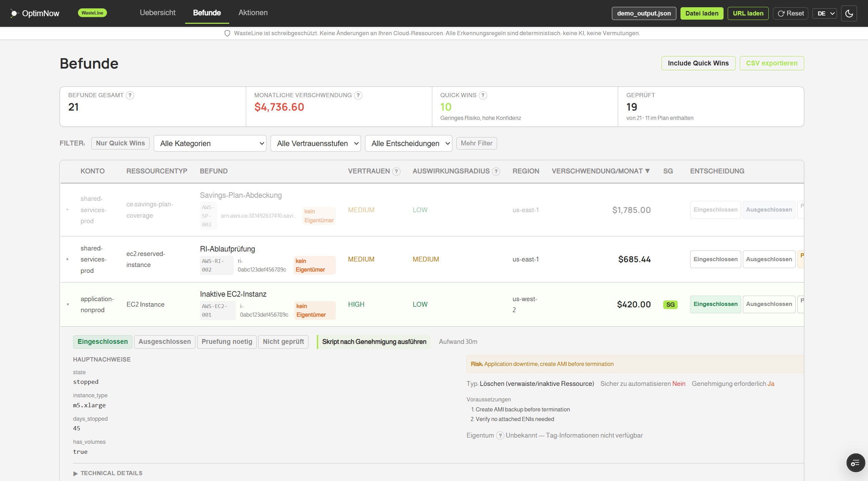
Task: Click Quick Wins help question mark
Action: [x=483, y=95]
